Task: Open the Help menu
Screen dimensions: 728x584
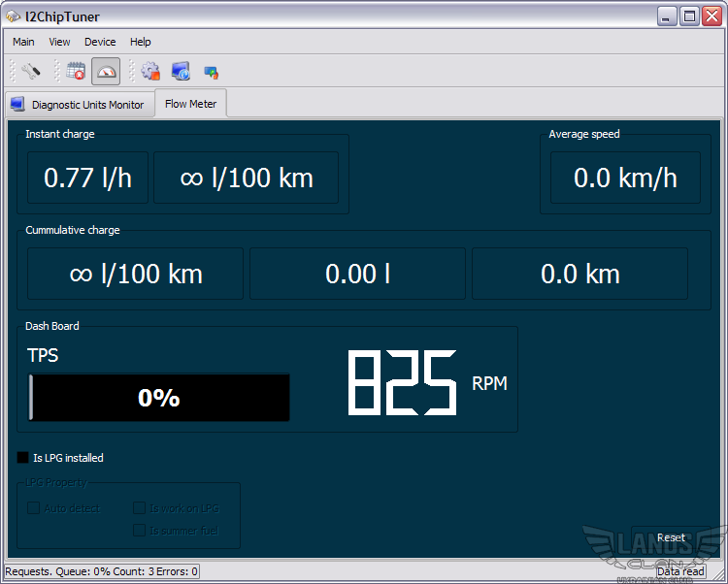Action: pyautogui.click(x=141, y=42)
